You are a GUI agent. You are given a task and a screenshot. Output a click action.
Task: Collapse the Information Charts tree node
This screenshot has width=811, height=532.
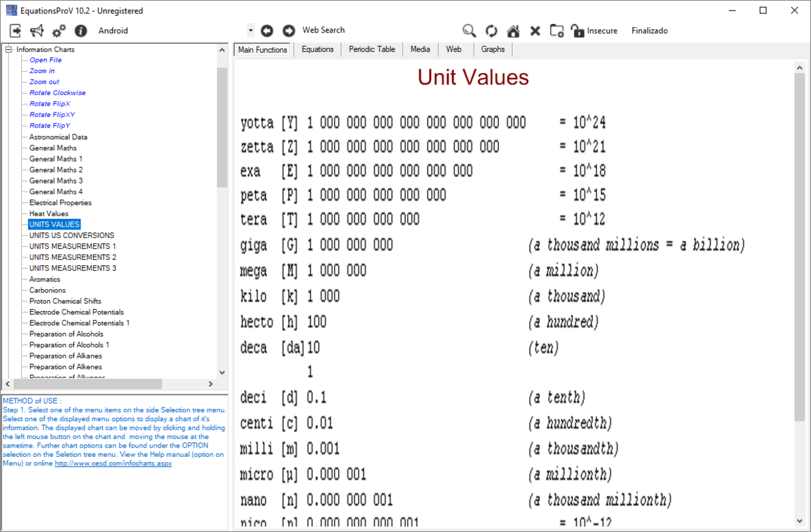[9, 49]
